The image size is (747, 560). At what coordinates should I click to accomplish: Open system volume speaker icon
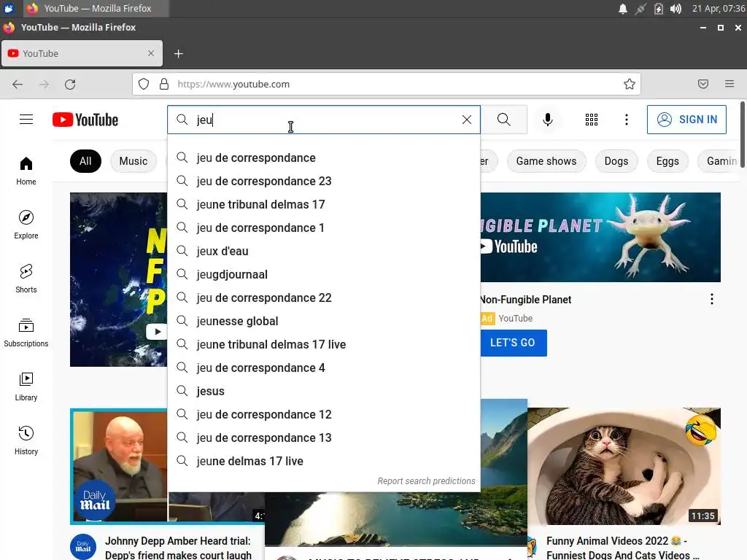pyautogui.click(x=676, y=9)
